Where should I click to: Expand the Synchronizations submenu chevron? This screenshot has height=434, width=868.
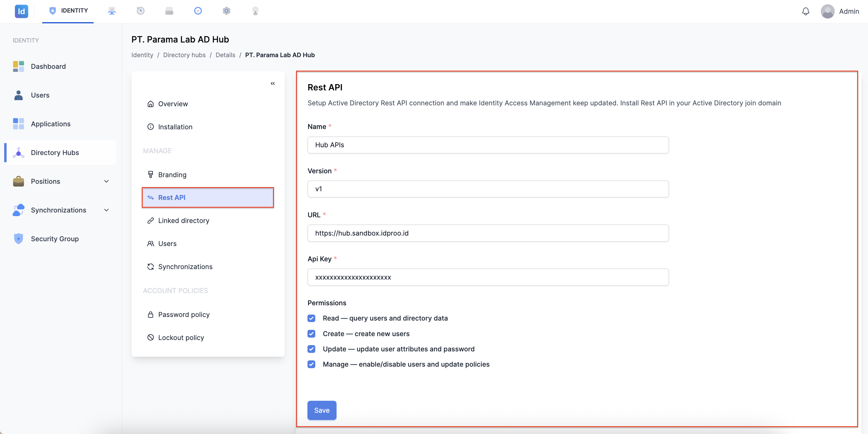[106, 210]
